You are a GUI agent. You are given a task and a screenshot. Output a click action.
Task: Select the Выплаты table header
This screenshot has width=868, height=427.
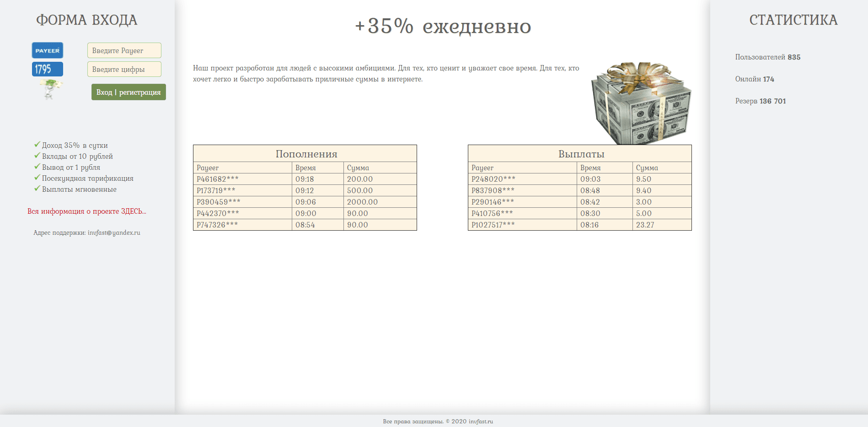pos(579,154)
